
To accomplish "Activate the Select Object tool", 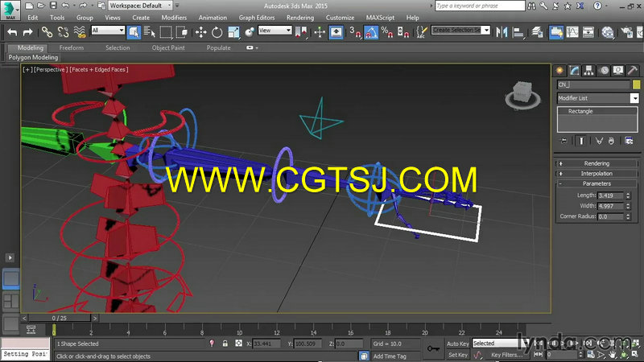I will pyautogui.click(x=134, y=32).
